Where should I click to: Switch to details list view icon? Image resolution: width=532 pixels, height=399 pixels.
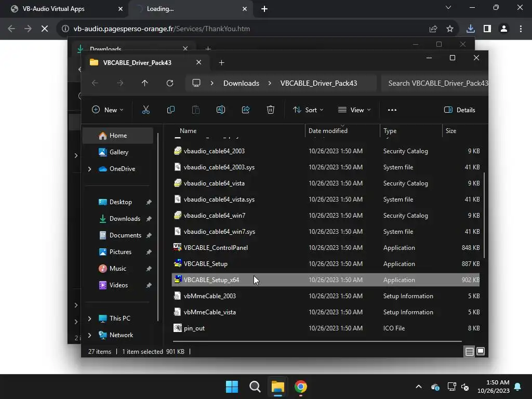469,352
